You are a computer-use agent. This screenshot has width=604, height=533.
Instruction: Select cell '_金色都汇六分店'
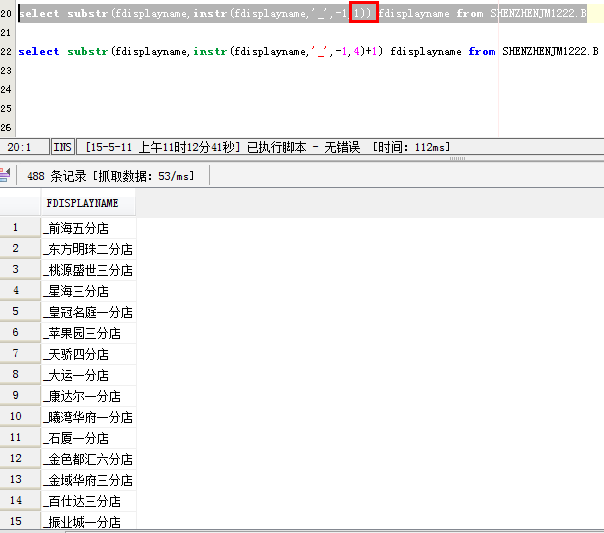click(88, 459)
